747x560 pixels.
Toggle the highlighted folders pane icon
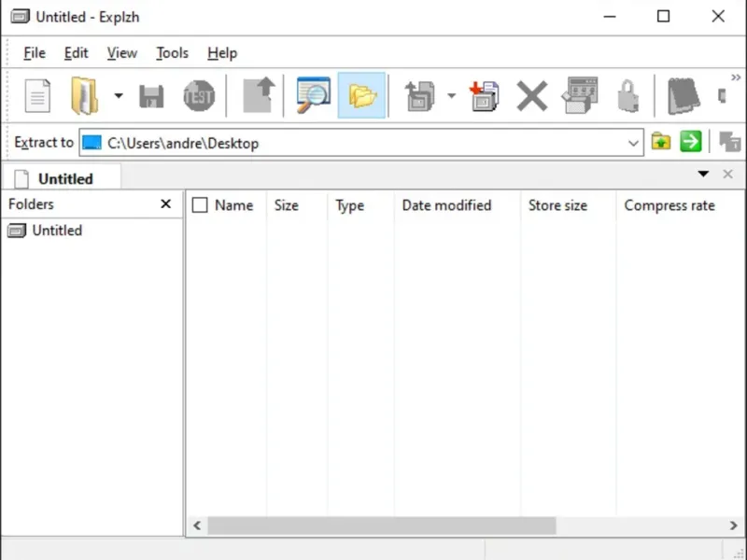point(361,95)
